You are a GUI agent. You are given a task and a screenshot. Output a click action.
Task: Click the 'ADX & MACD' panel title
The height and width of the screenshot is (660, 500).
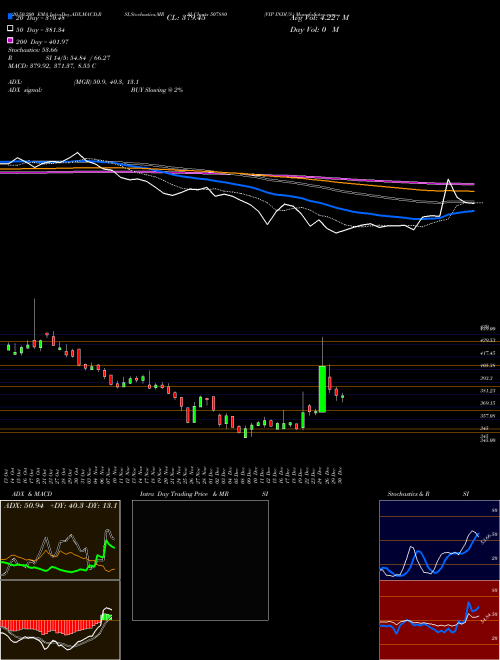click(x=32, y=494)
